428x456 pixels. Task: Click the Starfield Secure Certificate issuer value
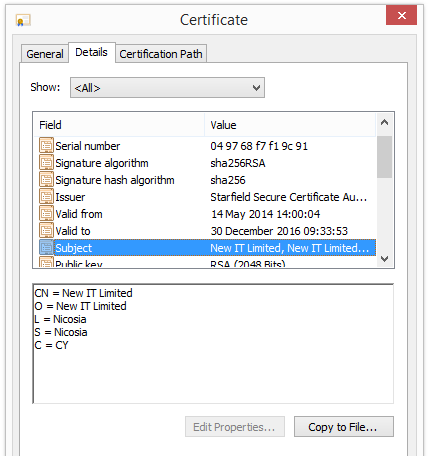tap(289, 197)
